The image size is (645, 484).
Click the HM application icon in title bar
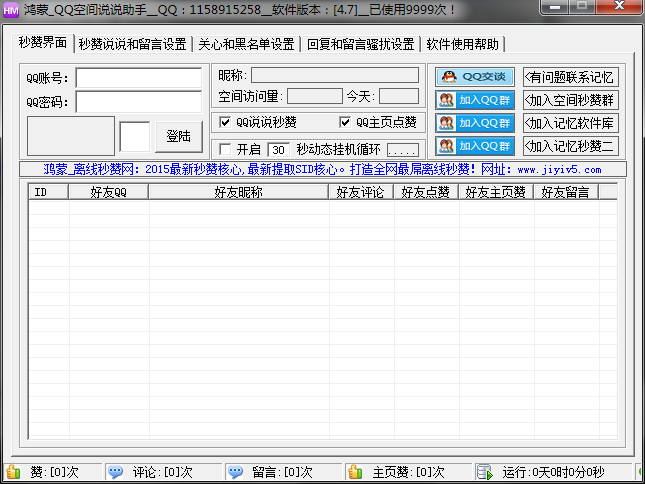(x=12, y=10)
